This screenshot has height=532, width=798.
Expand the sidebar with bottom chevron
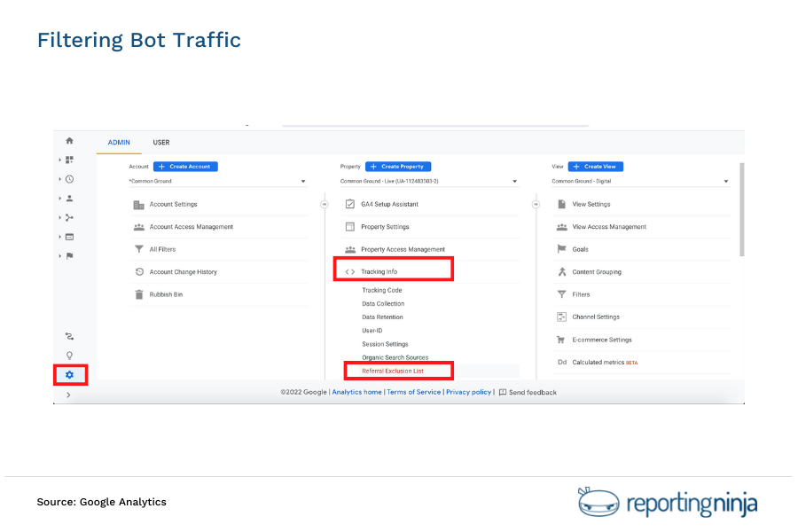[x=68, y=395]
